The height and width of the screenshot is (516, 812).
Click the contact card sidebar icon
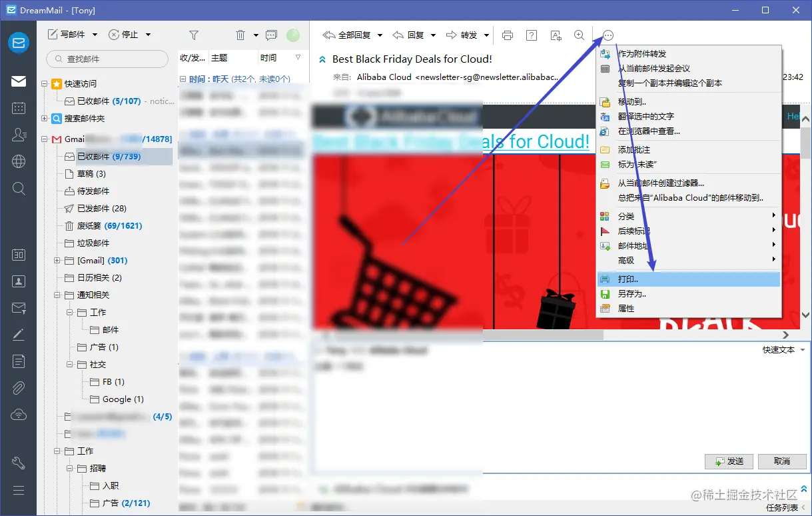click(x=19, y=281)
